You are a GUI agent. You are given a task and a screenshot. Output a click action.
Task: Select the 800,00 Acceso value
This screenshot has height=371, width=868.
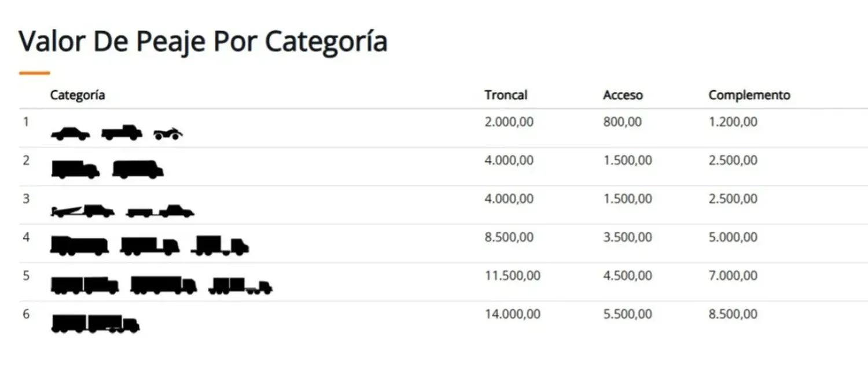622,122
